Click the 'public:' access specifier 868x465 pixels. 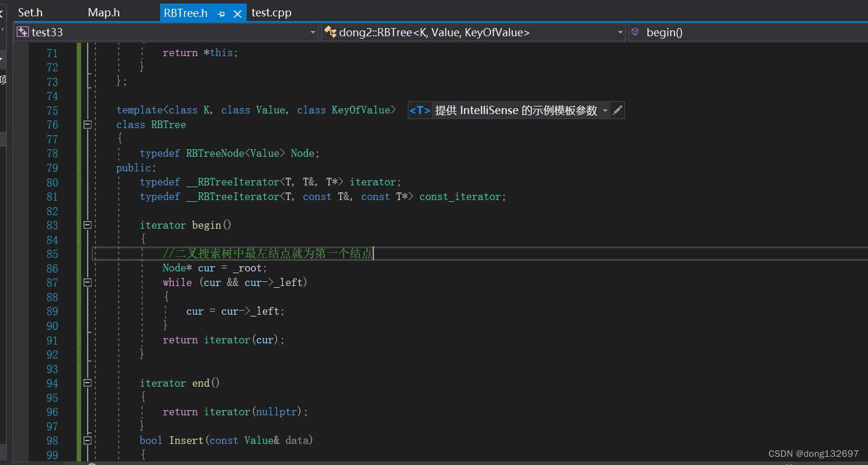pyautogui.click(x=136, y=168)
